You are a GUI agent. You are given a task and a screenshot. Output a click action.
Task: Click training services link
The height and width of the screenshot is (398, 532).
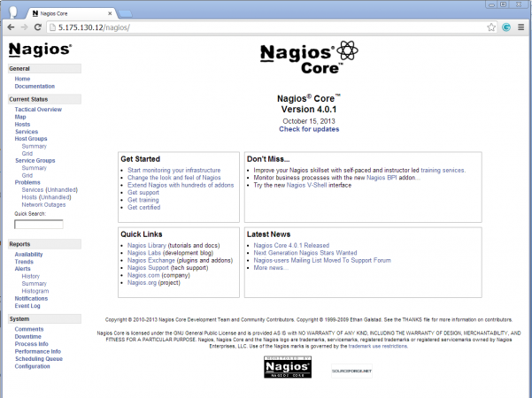coord(443,170)
